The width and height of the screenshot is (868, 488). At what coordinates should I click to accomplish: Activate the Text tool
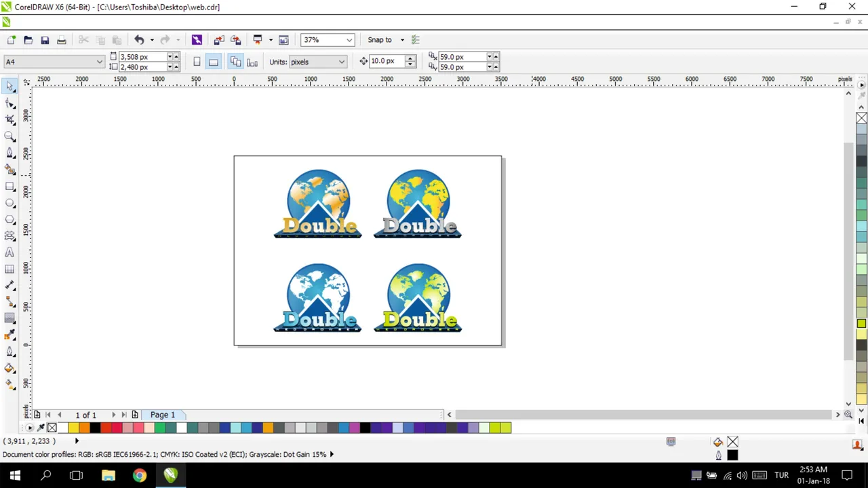[x=10, y=252]
